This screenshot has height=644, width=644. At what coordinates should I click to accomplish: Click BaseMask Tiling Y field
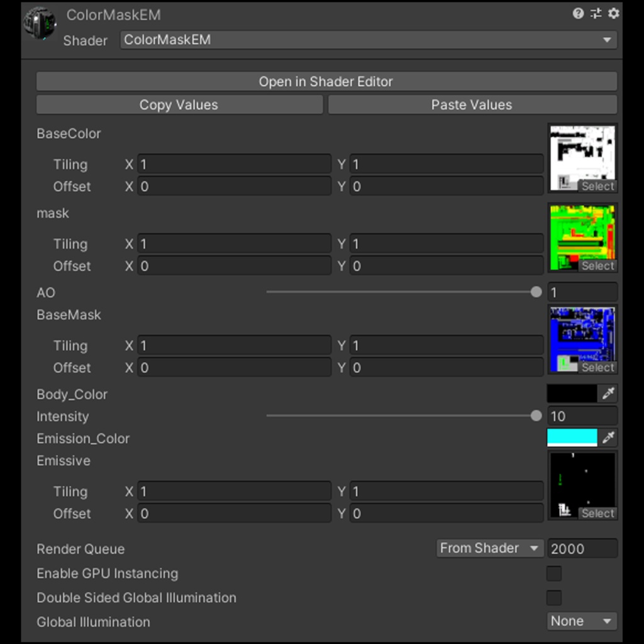[x=447, y=345]
